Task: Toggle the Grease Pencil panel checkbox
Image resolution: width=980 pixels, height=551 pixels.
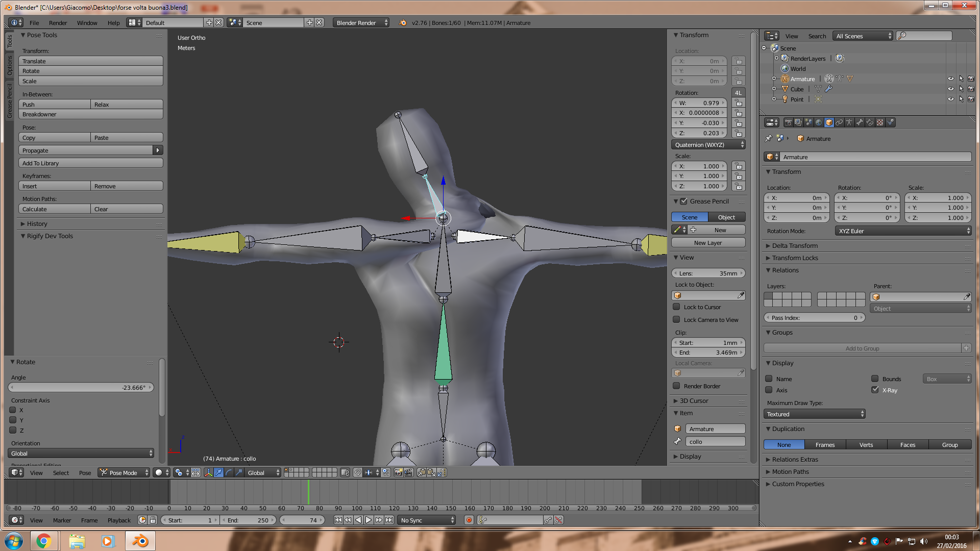Action: click(683, 201)
